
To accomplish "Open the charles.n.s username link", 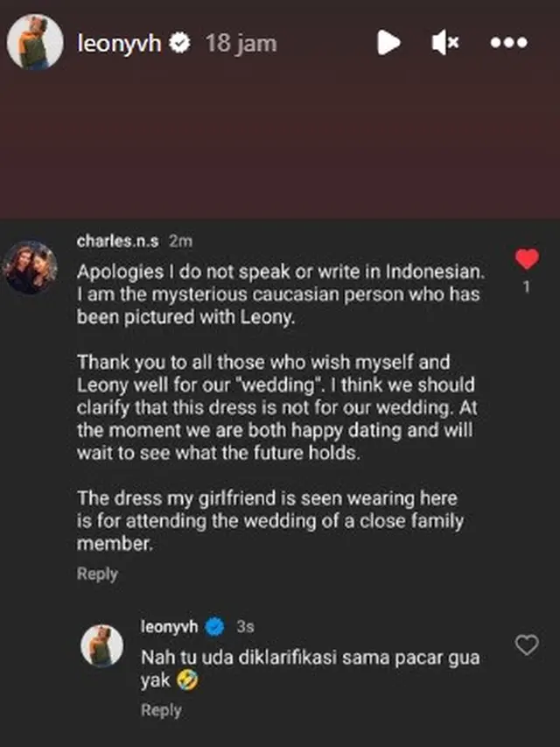I will click(118, 241).
